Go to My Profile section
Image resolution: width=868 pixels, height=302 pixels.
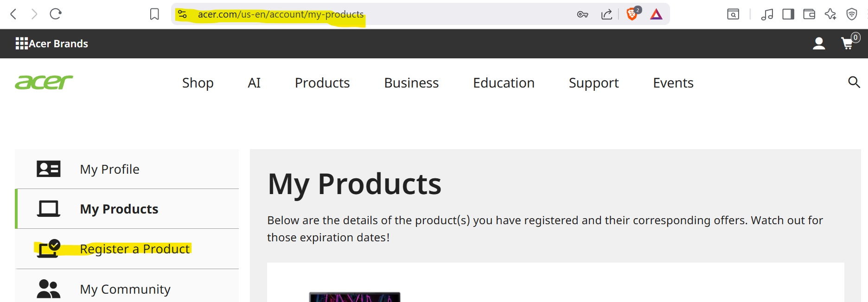pyautogui.click(x=127, y=169)
